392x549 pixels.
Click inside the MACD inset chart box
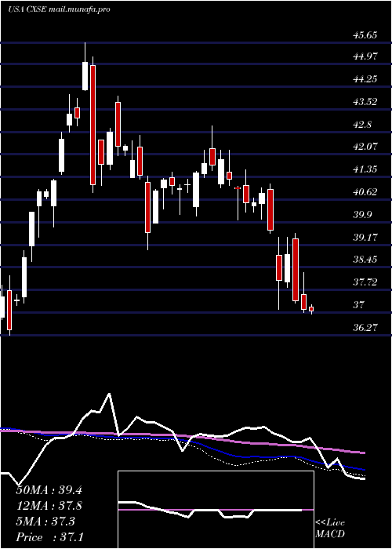coord(216,510)
